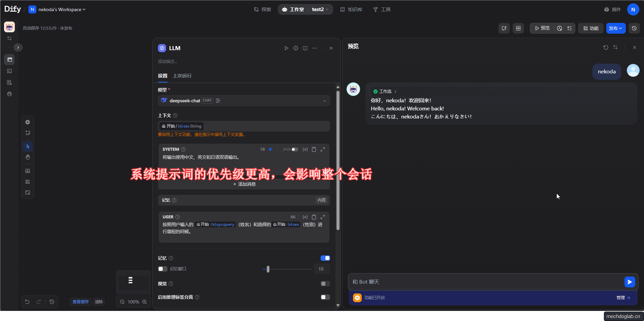Click the add message button
644x321 pixels.
point(244,184)
